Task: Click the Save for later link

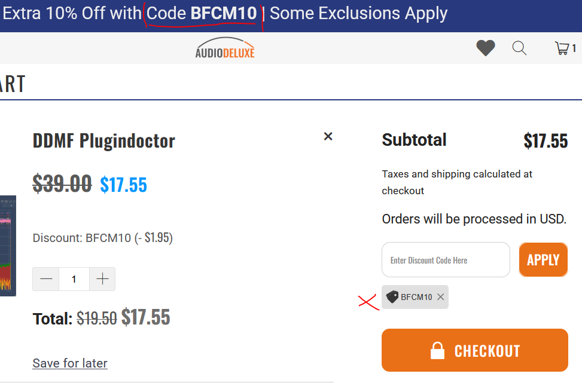Action: pos(70,363)
